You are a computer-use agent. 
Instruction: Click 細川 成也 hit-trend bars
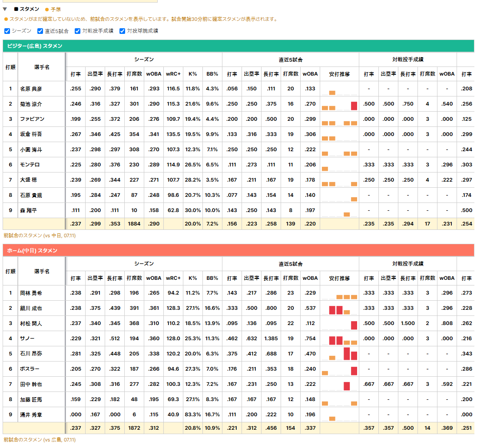pyautogui.click(x=339, y=310)
